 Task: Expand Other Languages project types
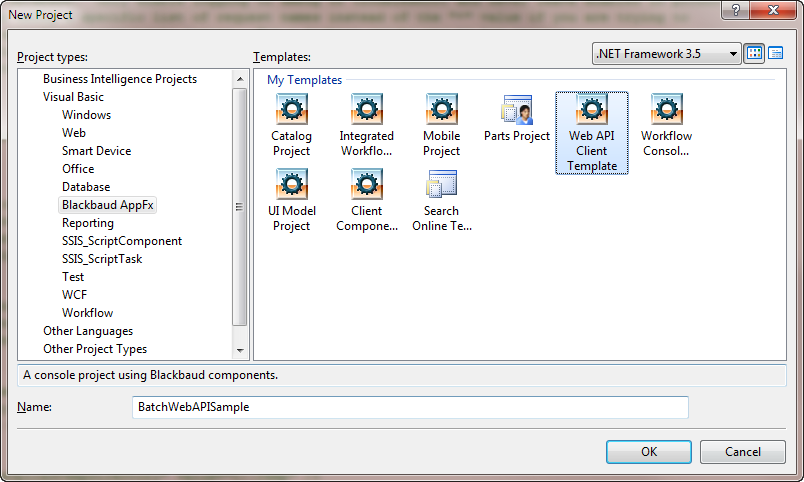pos(88,331)
